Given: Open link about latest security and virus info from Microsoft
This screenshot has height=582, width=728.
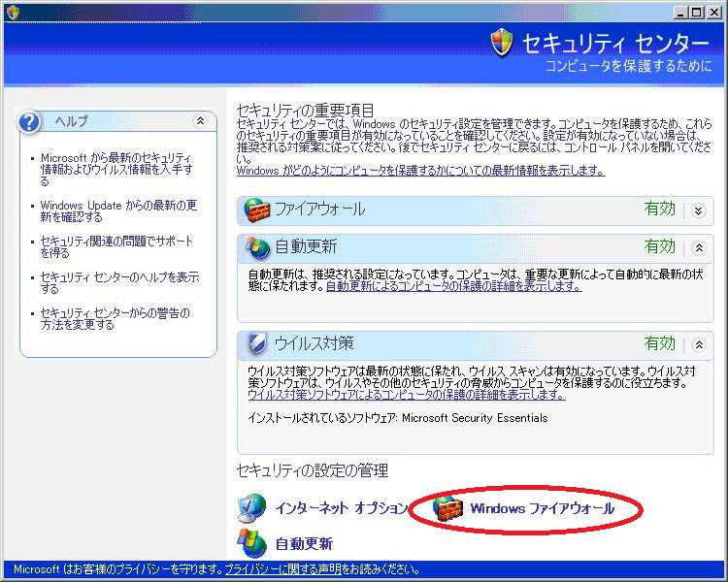Looking at the screenshot, I should (116, 170).
